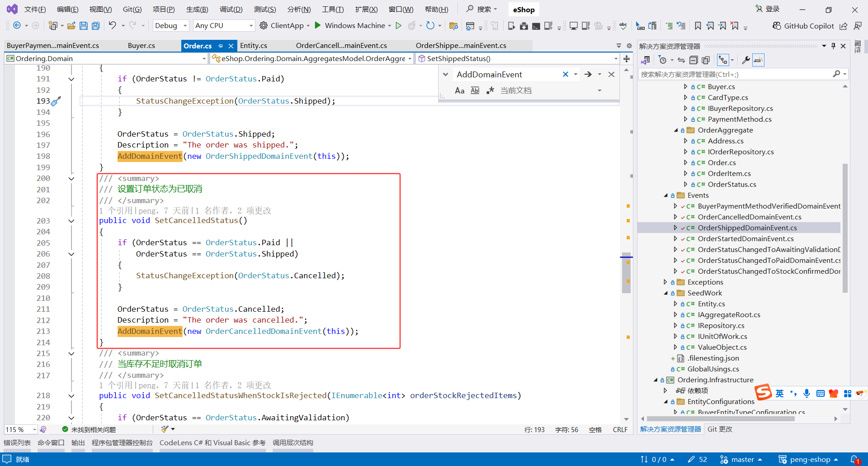Open the feedback icon at the toolbar's right end
The height and width of the screenshot is (466, 868).
point(857,26)
